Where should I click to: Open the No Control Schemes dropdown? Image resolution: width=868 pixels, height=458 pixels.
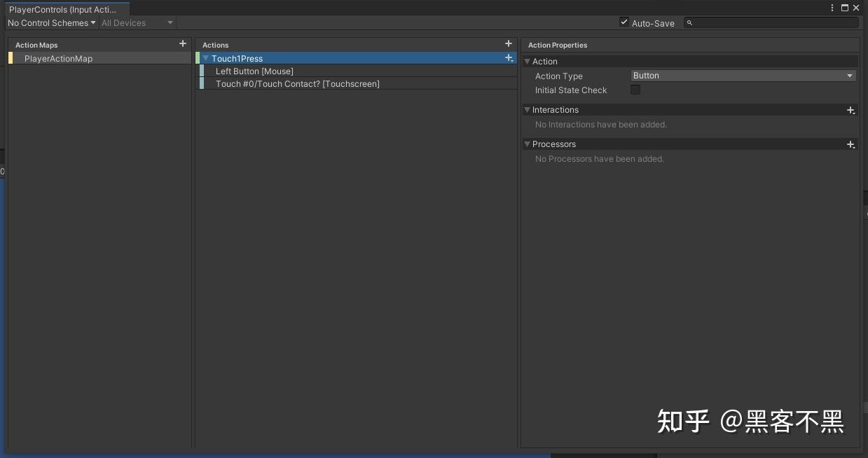(52, 23)
